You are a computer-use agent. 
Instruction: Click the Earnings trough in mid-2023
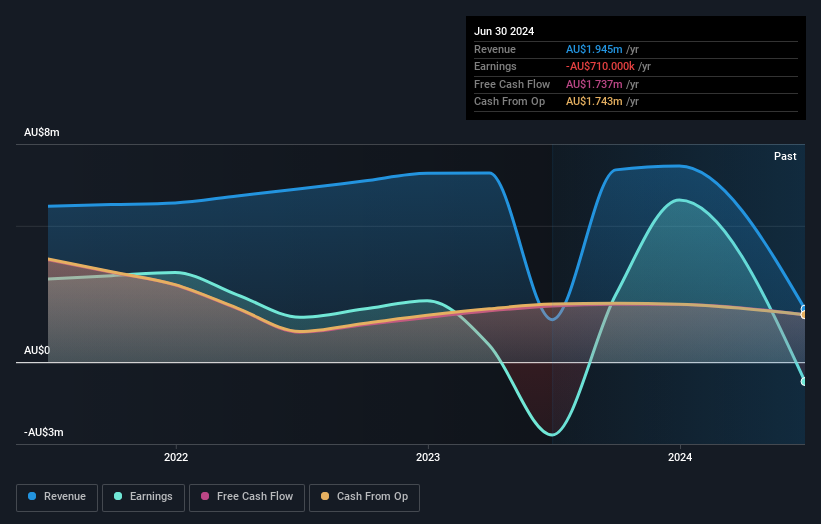tap(552, 434)
